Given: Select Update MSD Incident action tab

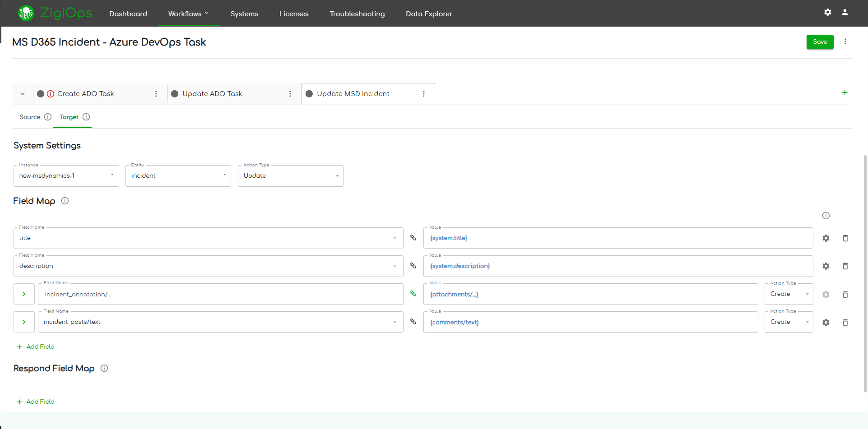Looking at the screenshot, I should click(x=353, y=94).
